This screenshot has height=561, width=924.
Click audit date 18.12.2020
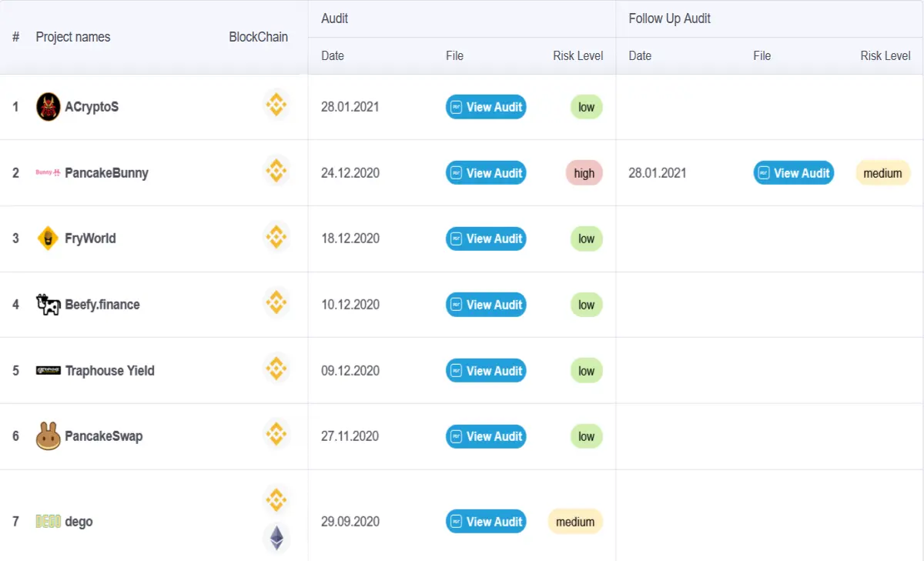pyautogui.click(x=350, y=239)
